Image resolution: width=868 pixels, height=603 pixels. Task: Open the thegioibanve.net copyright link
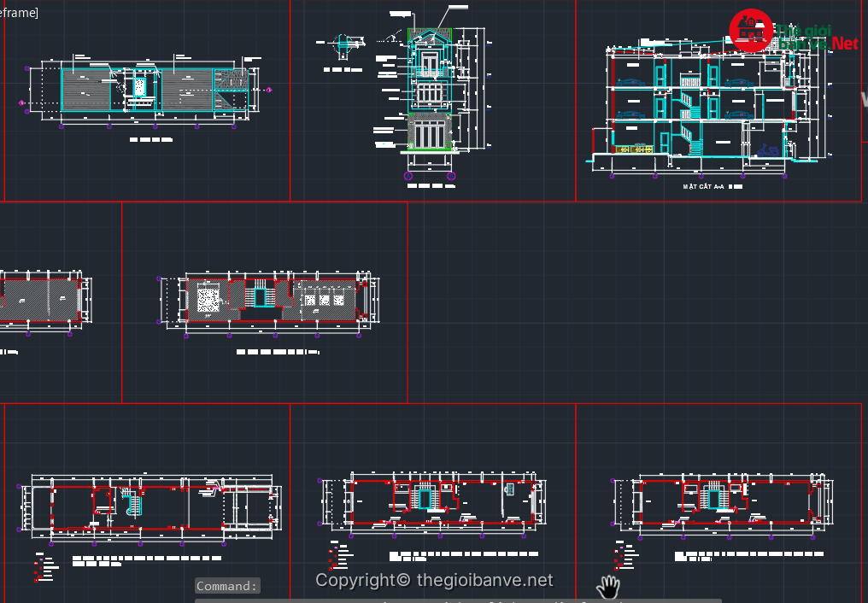pyautogui.click(x=434, y=581)
